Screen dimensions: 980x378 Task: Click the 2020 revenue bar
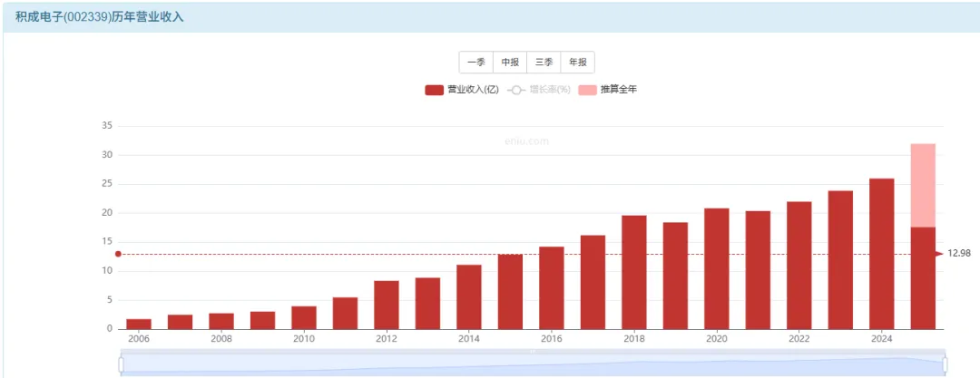click(716, 268)
